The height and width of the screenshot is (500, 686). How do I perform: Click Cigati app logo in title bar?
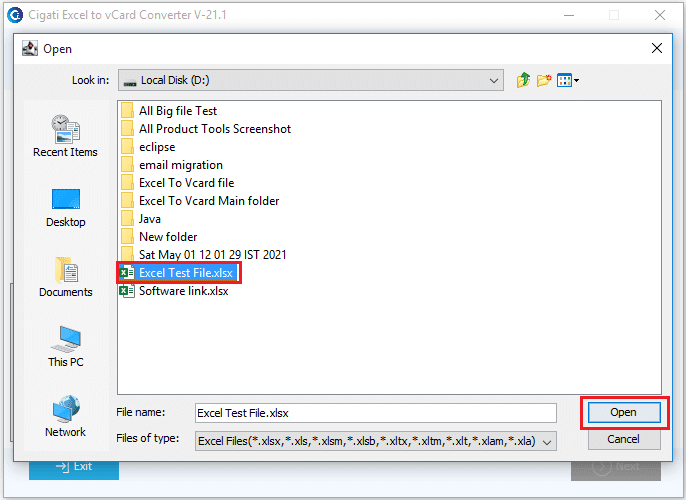tap(15, 15)
